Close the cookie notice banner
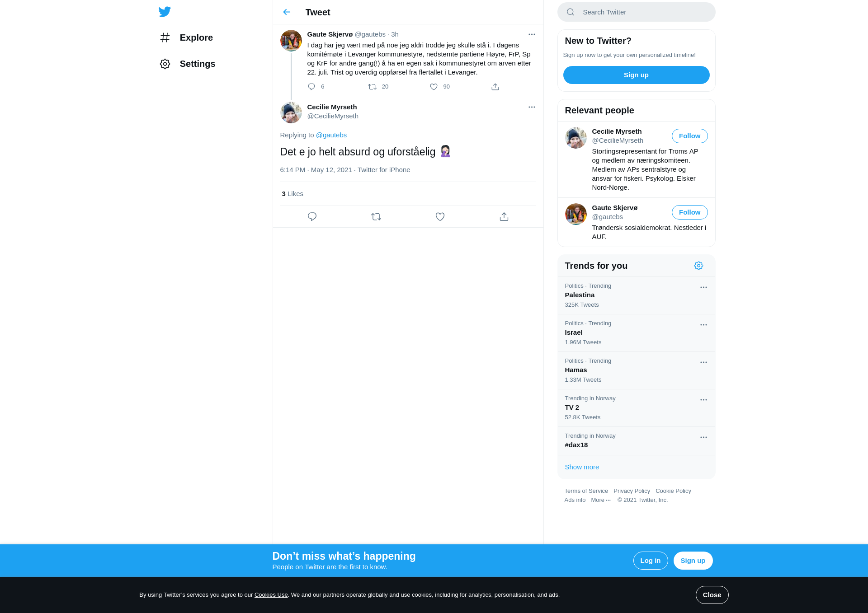This screenshot has height=613, width=868. pyautogui.click(x=712, y=595)
